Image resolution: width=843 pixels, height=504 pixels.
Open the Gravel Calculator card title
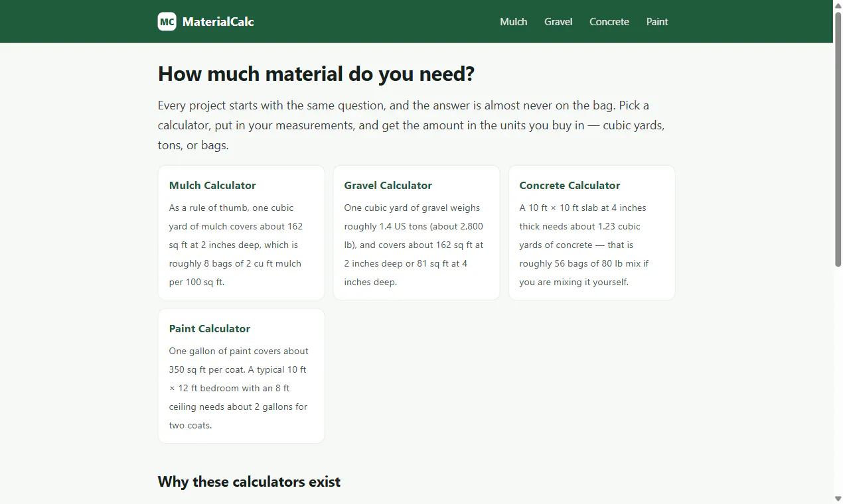click(x=388, y=186)
